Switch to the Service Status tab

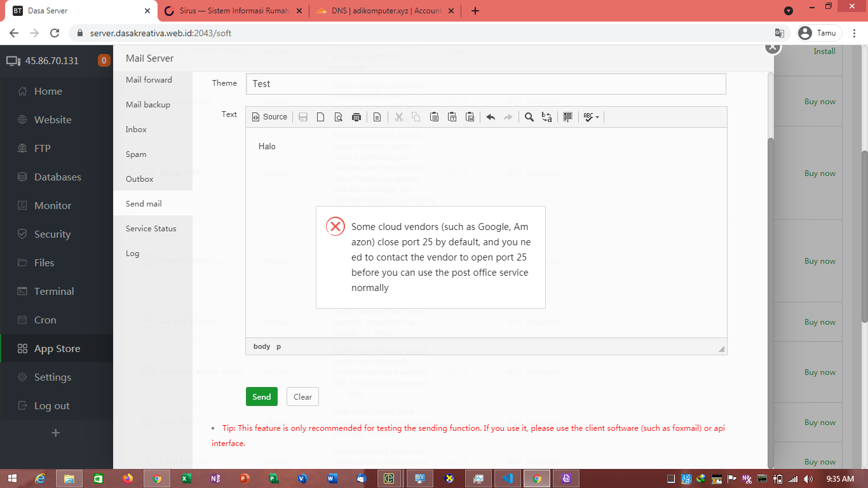(x=151, y=229)
